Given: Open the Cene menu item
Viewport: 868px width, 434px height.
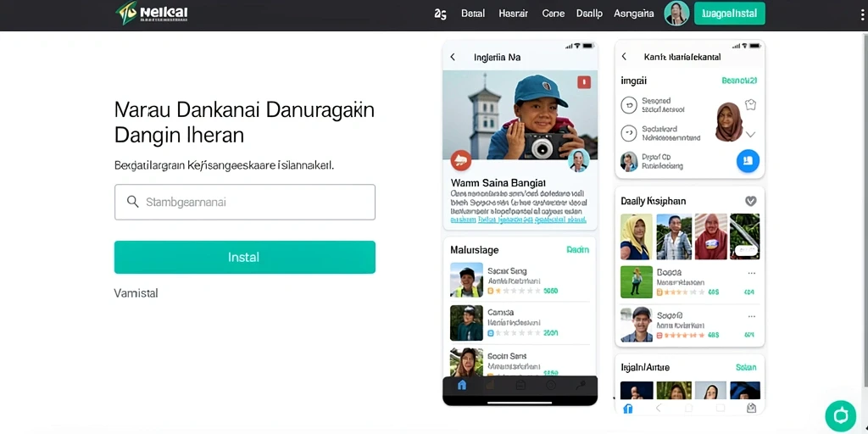Looking at the screenshot, I should [x=553, y=14].
